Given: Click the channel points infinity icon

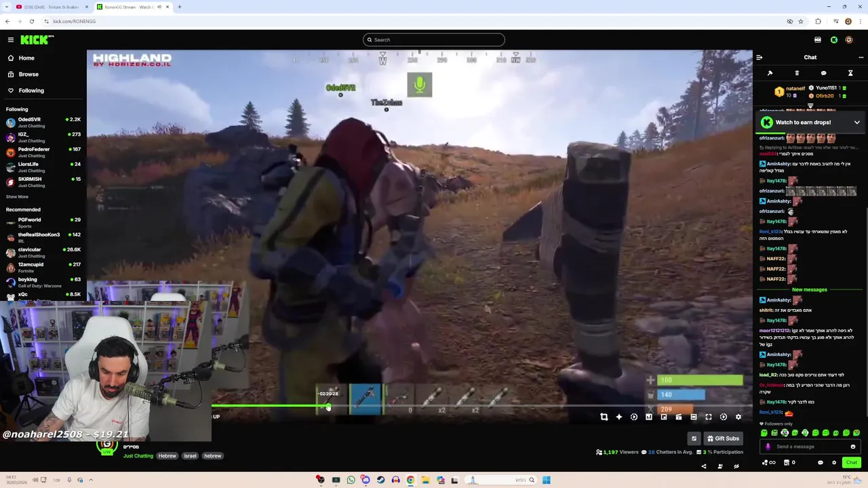Looking at the screenshot, I should pos(769,463).
